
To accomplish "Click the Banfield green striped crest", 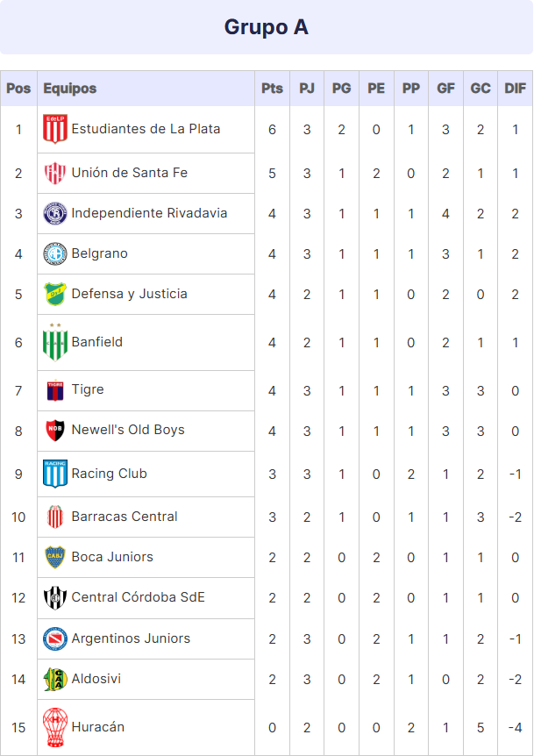I will point(55,342).
